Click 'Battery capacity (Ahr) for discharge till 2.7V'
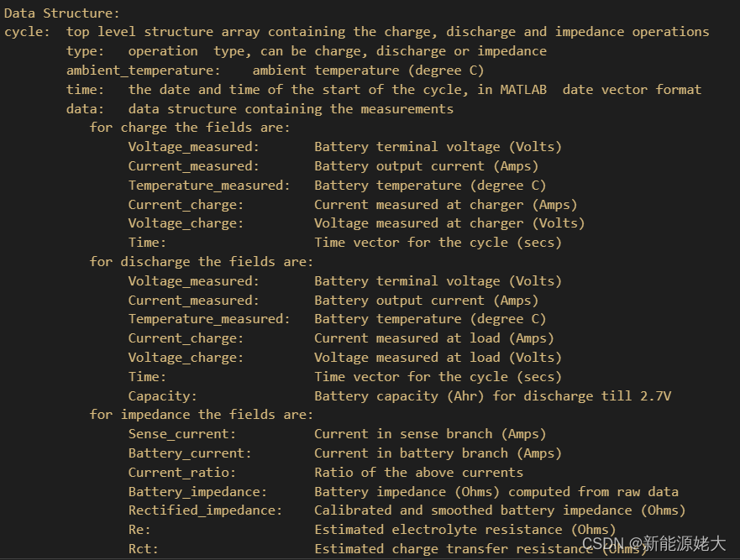Image resolution: width=740 pixels, height=560 pixels. pyautogui.click(x=492, y=396)
